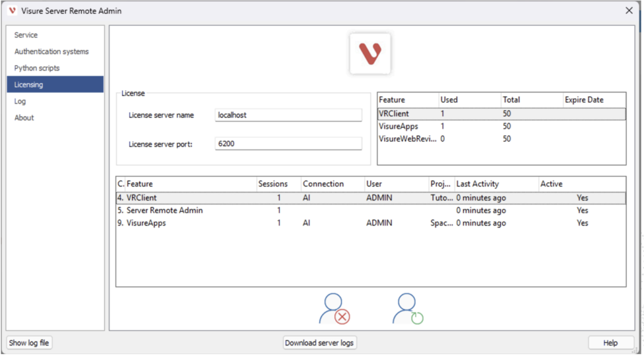Open Help via the Help button

610,342
